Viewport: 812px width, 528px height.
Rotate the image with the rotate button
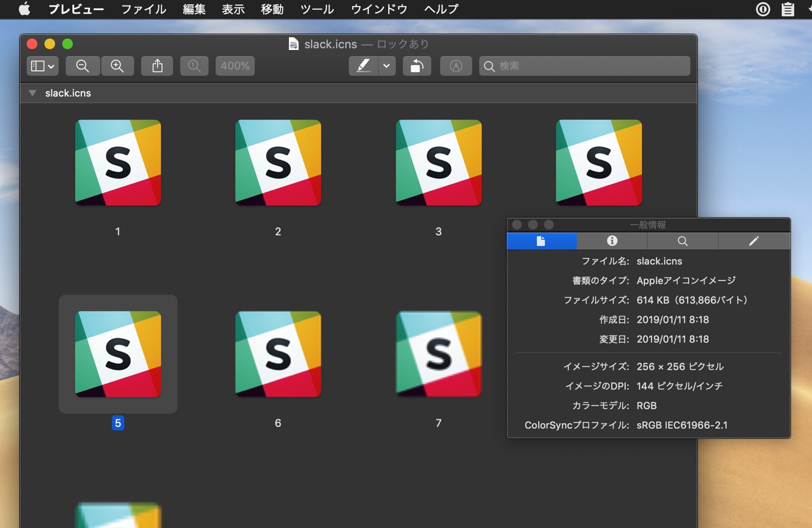(x=417, y=66)
